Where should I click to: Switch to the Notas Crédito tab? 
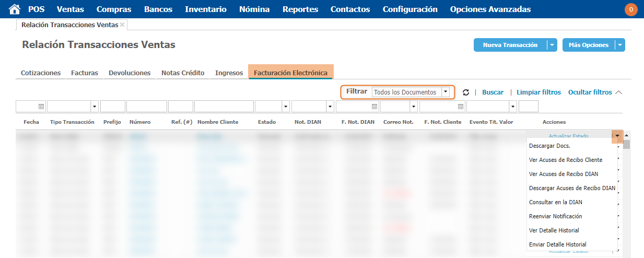183,73
